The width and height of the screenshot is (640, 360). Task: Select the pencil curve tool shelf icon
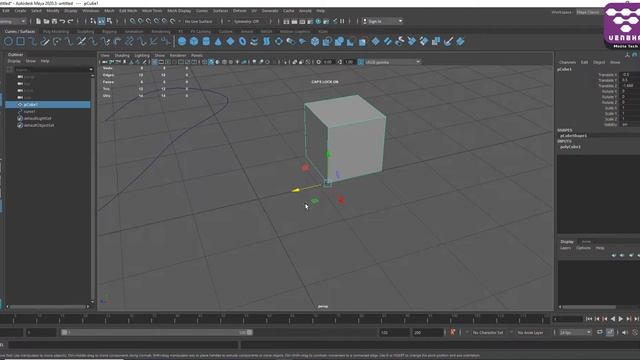[x=44, y=41]
